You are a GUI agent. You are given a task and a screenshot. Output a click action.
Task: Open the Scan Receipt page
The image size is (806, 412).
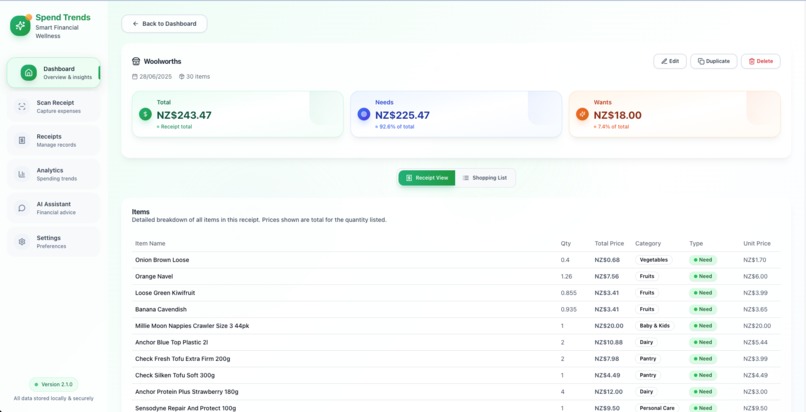pyautogui.click(x=53, y=106)
